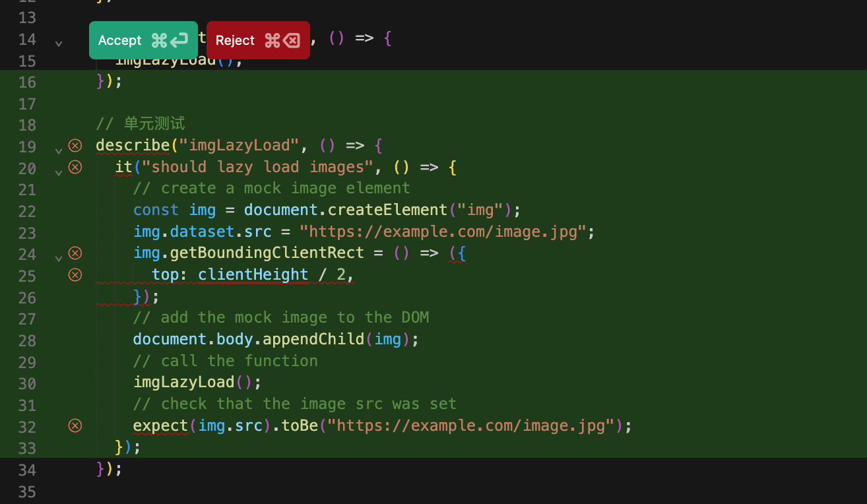Reject the suggested code changes
The image size is (867, 504).
pos(258,40)
